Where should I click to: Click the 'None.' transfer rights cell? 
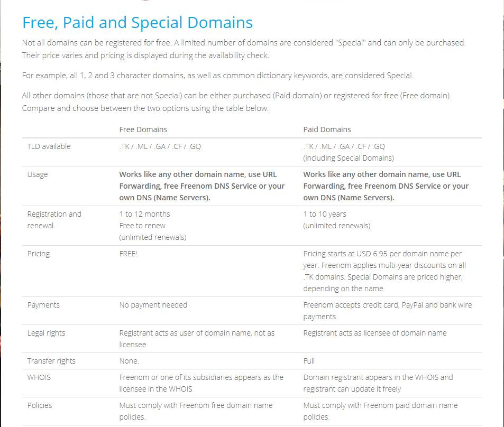click(129, 361)
